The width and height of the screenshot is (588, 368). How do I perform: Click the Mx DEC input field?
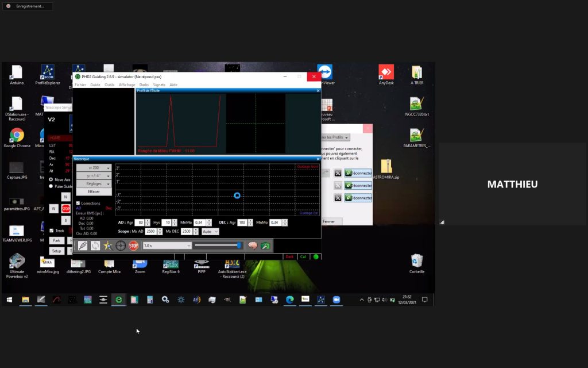coord(187,232)
